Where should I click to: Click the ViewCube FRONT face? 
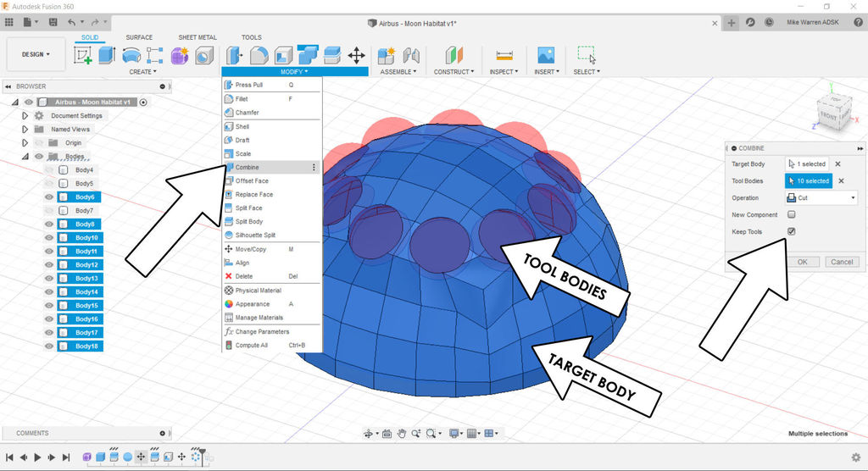tap(829, 116)
